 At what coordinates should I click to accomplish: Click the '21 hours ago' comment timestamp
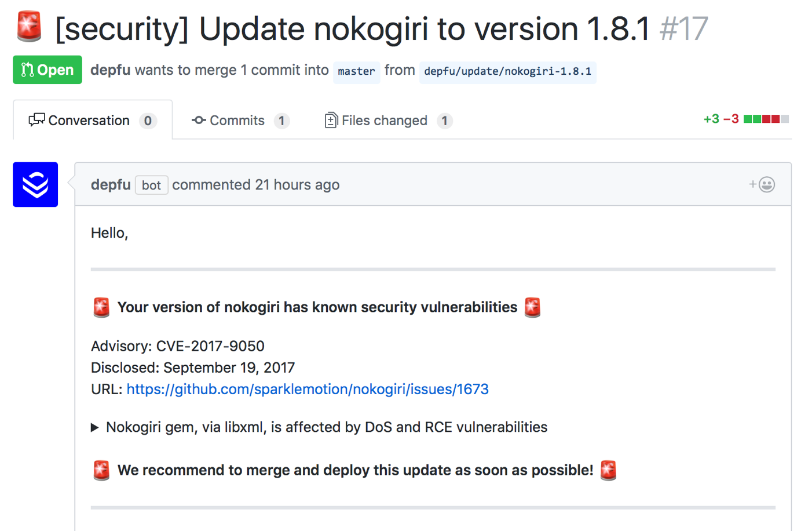click(297, 185)
